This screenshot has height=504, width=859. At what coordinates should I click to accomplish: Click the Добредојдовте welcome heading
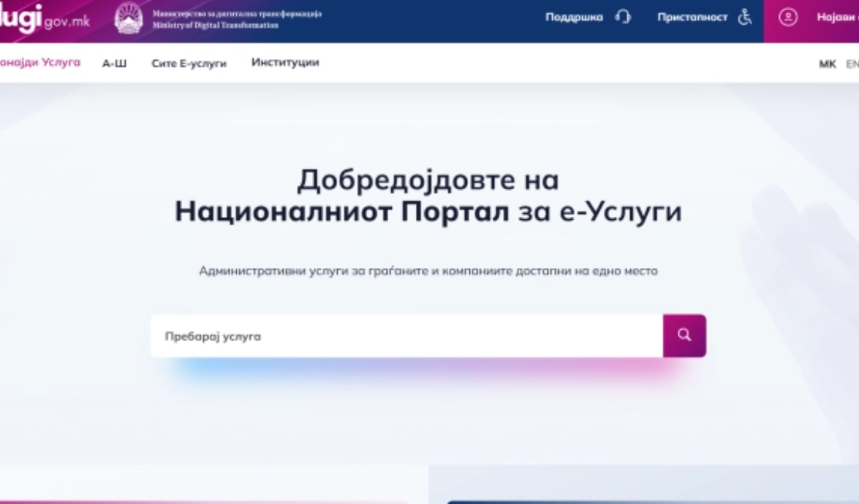428,180
